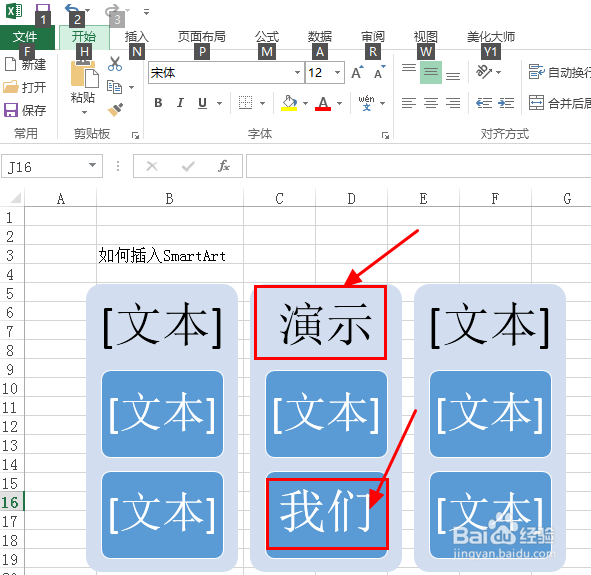The width and height of the screenshot is (591, 575).
Task: Switch to the 公式 Formulas tab
Action: [x=267, y=37]
